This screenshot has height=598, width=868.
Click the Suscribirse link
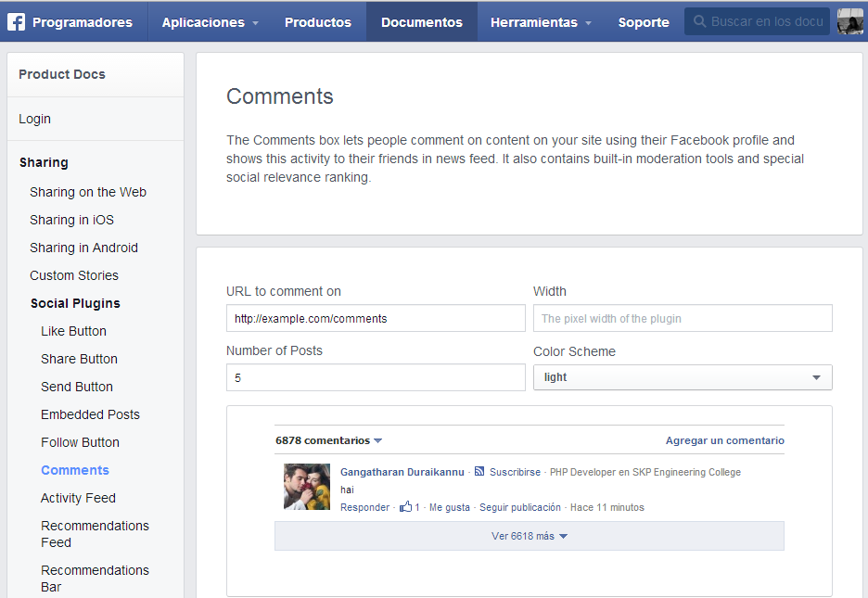click(x=515, y=472)
